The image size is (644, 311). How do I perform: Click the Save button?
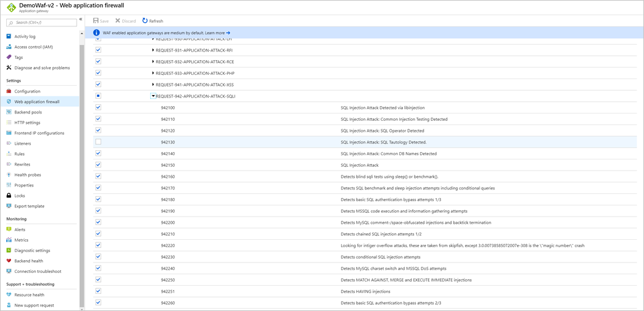point(101,21)
